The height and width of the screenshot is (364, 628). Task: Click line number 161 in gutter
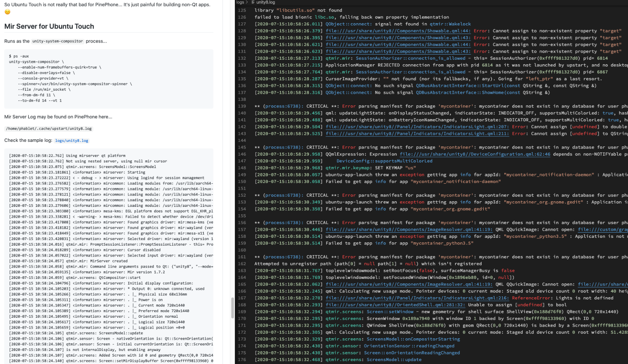pos(242,257)
